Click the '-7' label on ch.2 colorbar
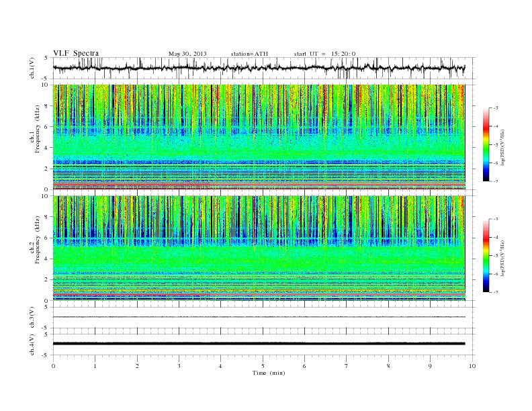 (x=495, y=292)
